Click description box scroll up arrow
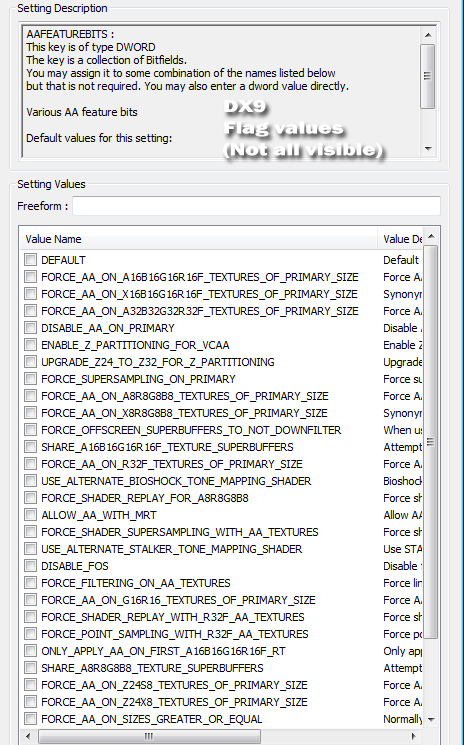Viewport: 464px width, 745px height. click(427, 35)
